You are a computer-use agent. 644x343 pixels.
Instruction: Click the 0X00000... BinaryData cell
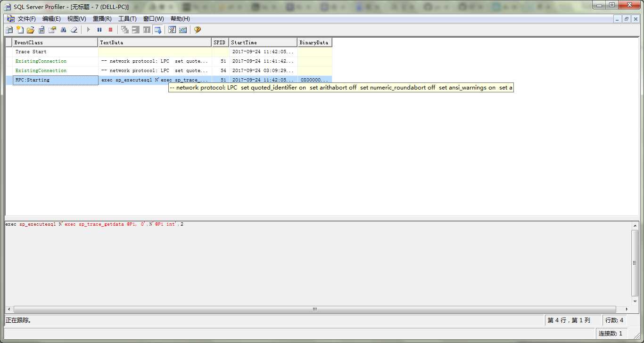(314, 80)
